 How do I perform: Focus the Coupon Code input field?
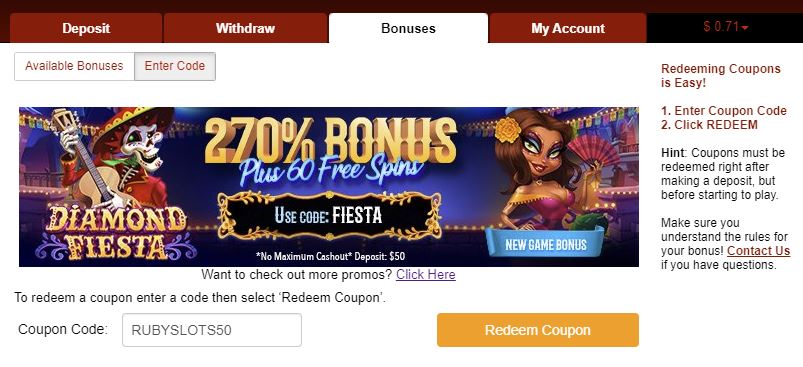[212, 330]
